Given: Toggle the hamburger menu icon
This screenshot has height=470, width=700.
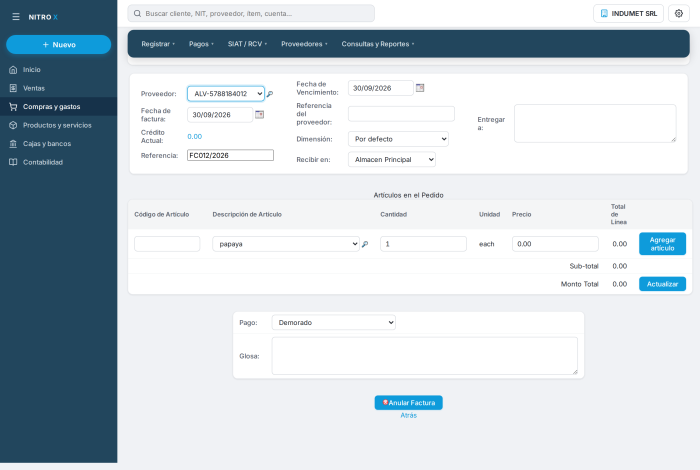Looking at the screenshot, I should point(16,17).
